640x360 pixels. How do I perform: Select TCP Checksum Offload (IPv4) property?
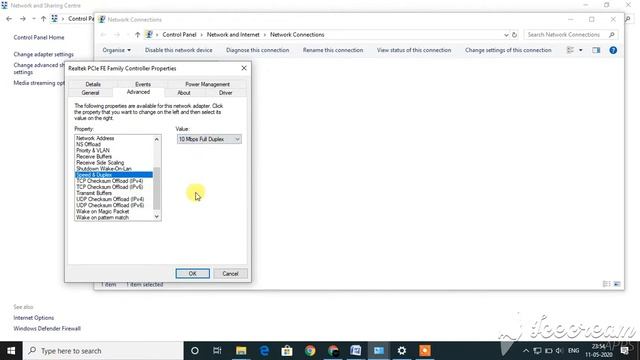[109, 181]
